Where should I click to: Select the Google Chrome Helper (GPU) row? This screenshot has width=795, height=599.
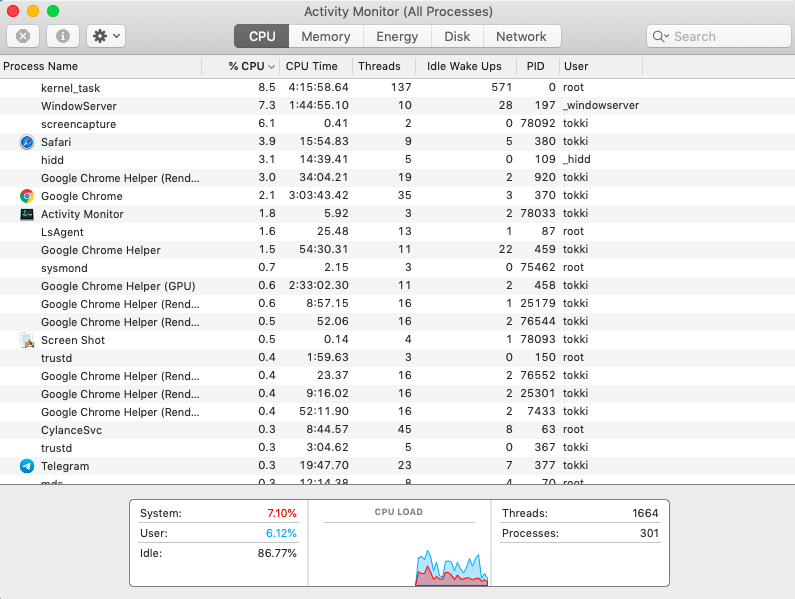click(x=398, y=286)
